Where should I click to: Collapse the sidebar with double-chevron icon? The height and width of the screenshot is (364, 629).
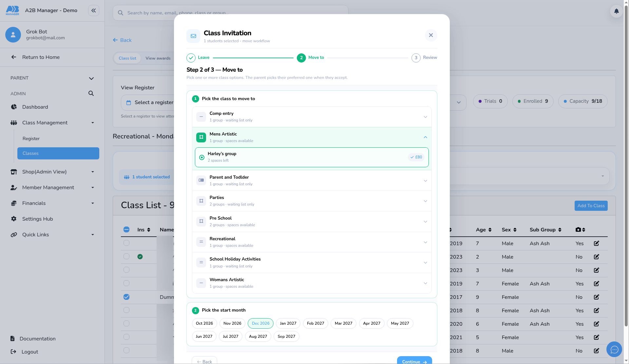click(93, 10)
